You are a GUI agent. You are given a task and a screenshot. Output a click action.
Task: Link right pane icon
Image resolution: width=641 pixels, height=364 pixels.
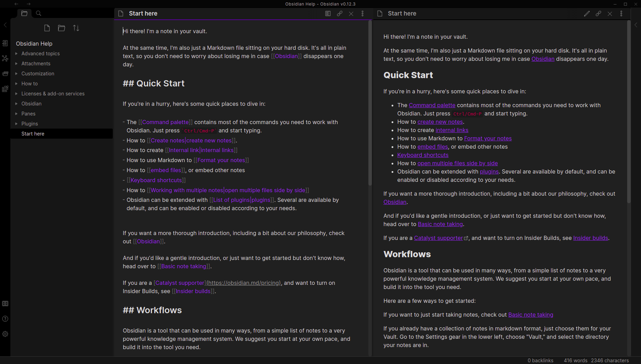pos(598,13)
